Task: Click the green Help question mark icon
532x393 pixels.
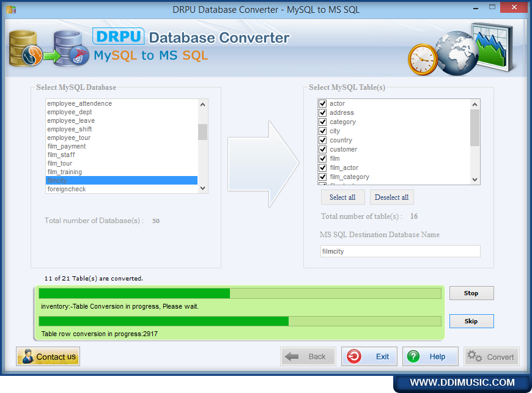Action: [413, 356]
